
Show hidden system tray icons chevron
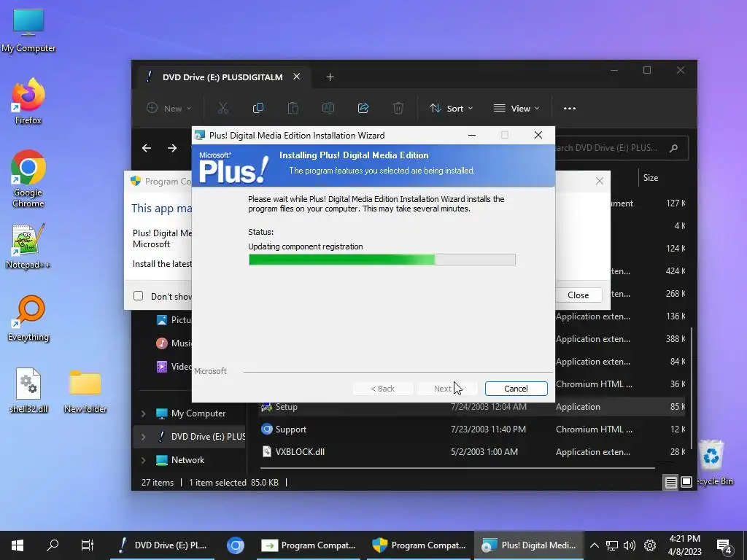tap(594, 545)
